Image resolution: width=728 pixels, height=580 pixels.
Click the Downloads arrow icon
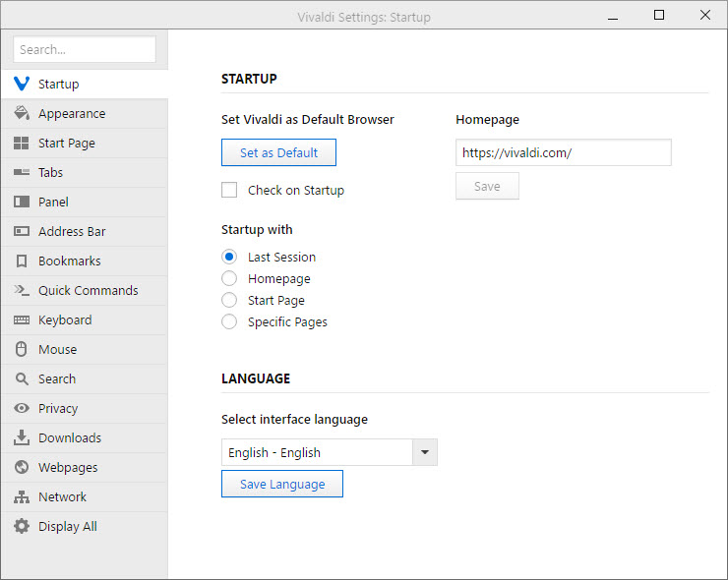[x=22, y=437]
